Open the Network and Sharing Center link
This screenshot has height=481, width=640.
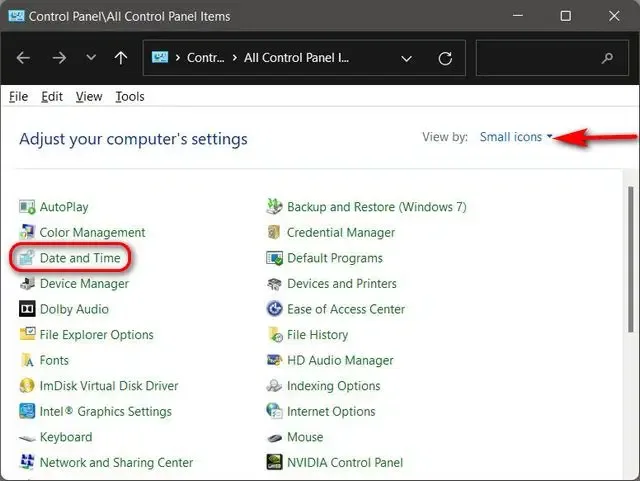point(116,462)
